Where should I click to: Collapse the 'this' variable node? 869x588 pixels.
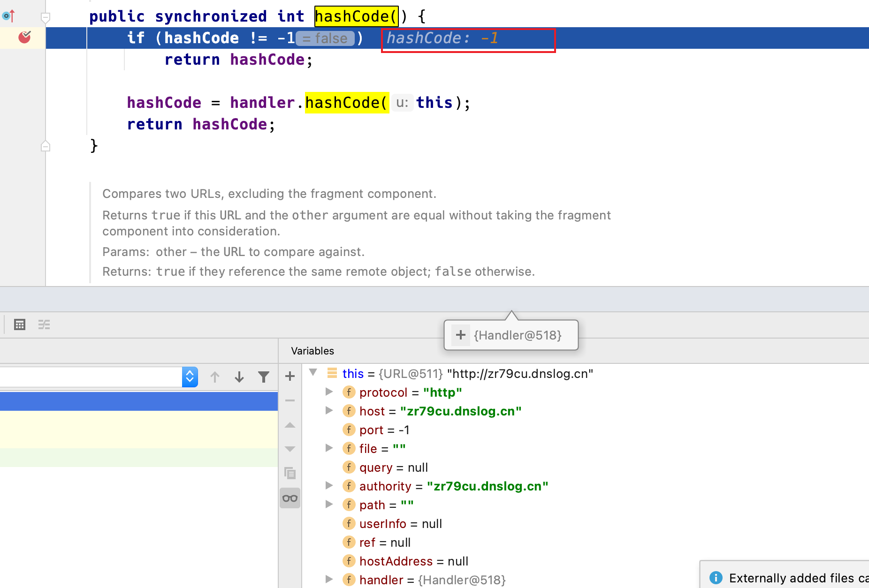[x=313, y=373]
